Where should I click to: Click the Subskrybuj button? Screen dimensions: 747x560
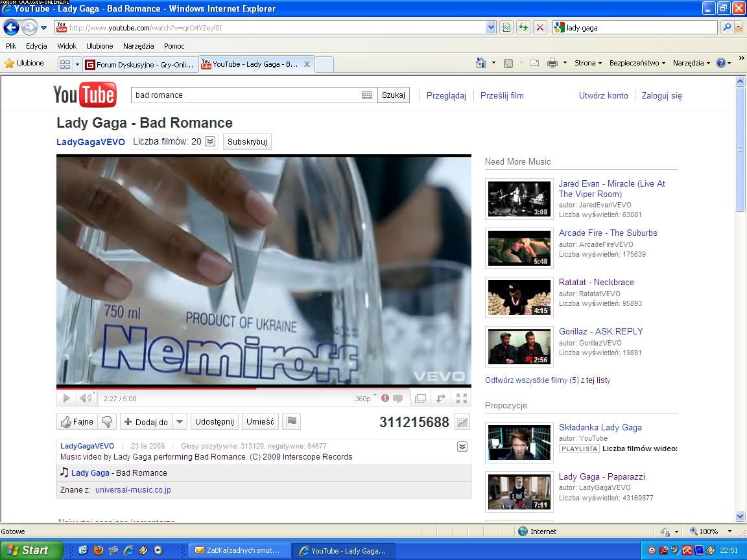(x=247, y=141)
